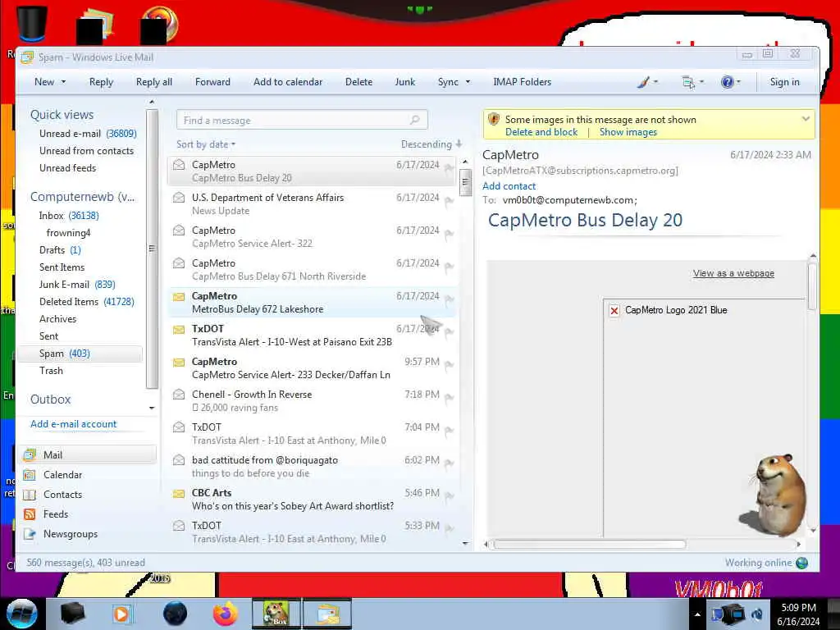840x630 pixels.
Task: Toggle flag on CapMetro Bus Delay 20 message
Action: click(449, 167)
